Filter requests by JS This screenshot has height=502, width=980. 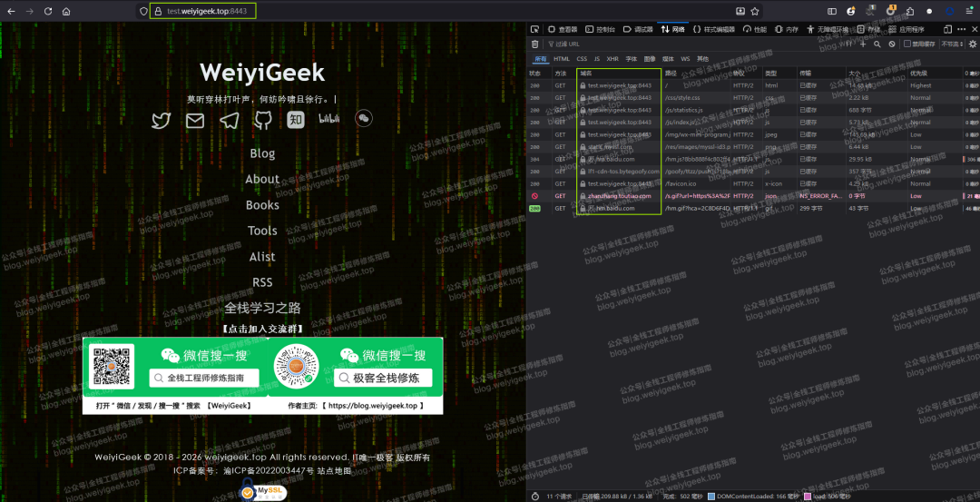(597, 59)
